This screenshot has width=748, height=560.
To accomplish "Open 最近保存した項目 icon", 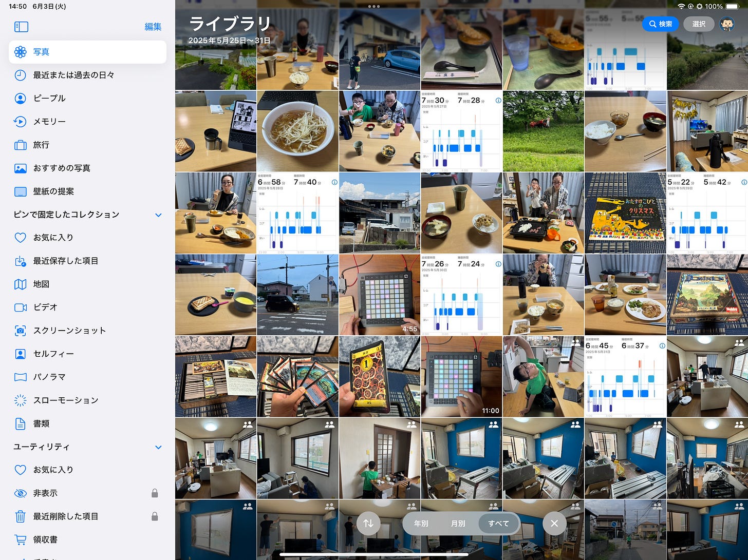I will (20, 261).
